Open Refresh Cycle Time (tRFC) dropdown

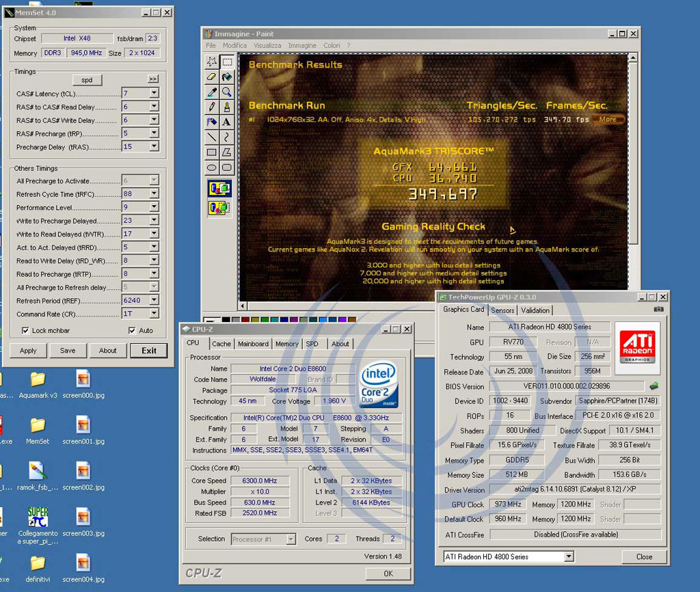[x=154, y=193]
